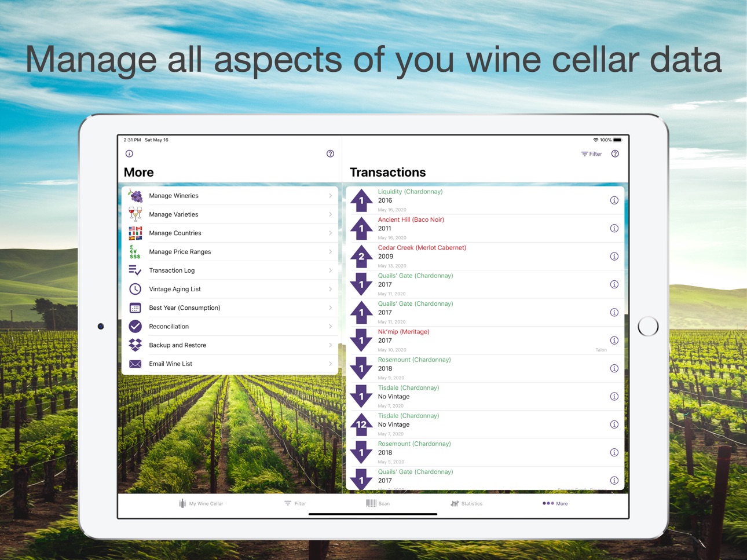
Task: Click help icon in Transactions header
Action: point(615,153)
